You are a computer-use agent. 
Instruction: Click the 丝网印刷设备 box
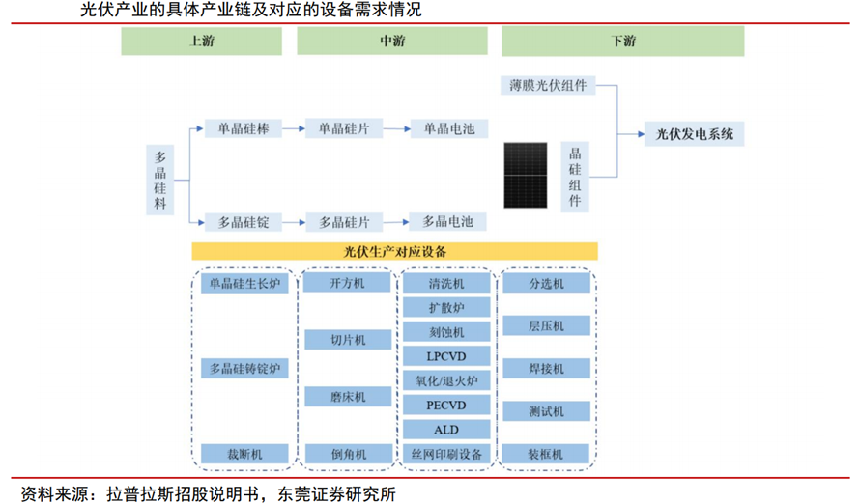click(446, 454)
